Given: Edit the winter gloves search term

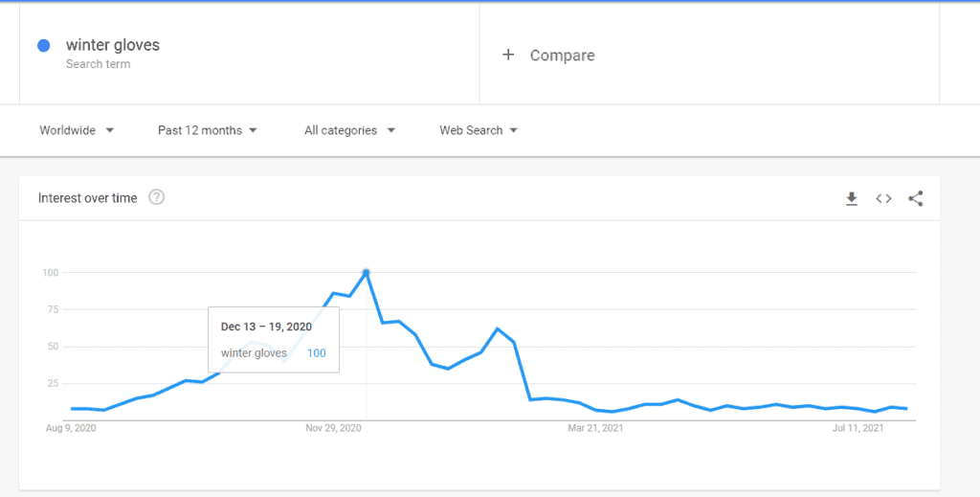Looking at the screenshot, I should click(113, 45).
